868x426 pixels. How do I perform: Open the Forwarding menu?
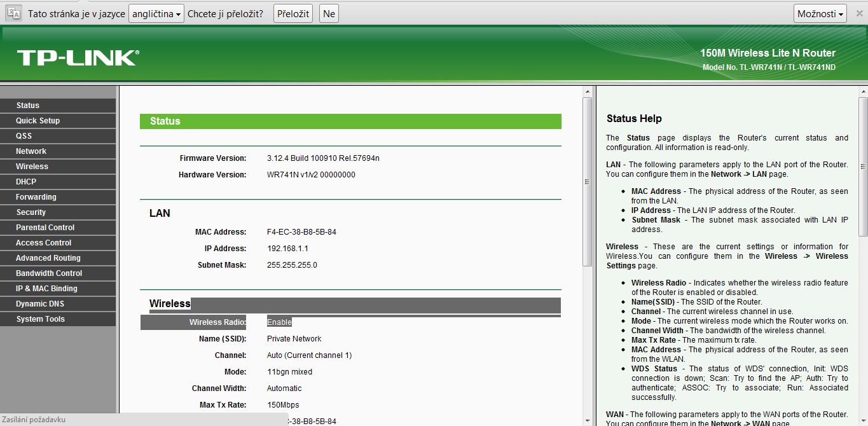[x=58, y=197]
